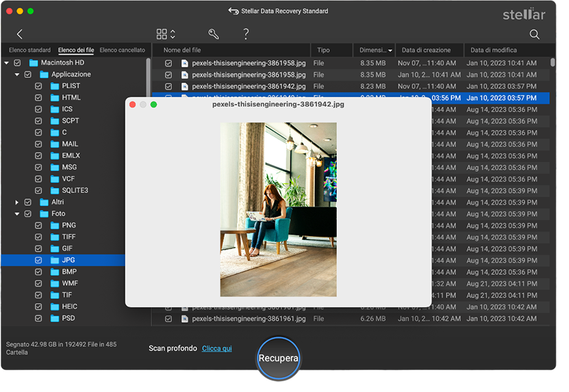The width and height of the screenshot is (569, 392).
Task: Switch to the Elenco cancellato tab
Action: click(122, 50)
